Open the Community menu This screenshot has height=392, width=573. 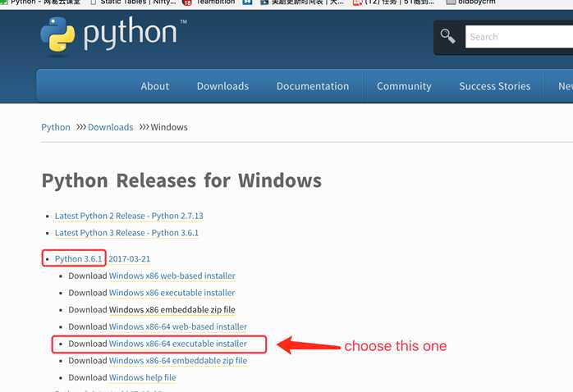tap(404, 86)
